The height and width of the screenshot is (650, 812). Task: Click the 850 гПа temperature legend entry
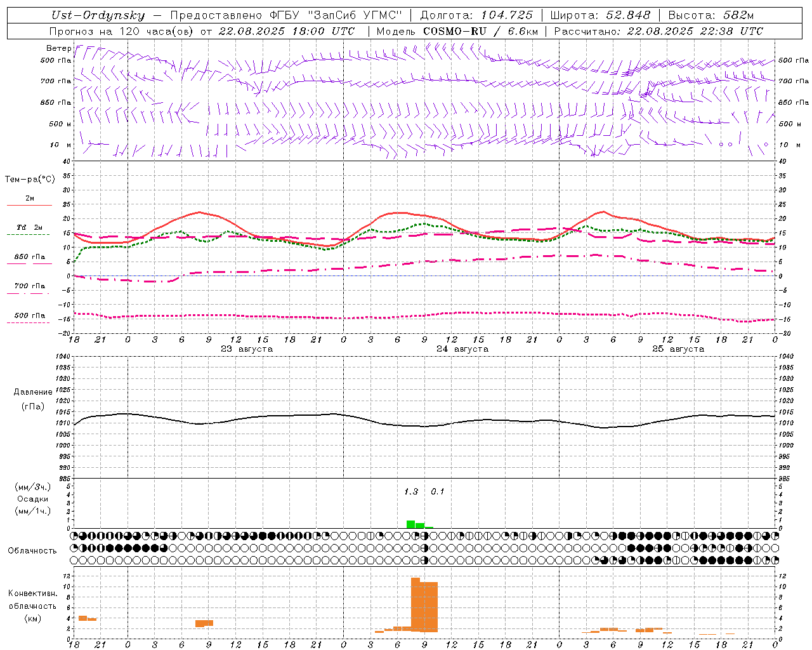click(x=30, y=257)
